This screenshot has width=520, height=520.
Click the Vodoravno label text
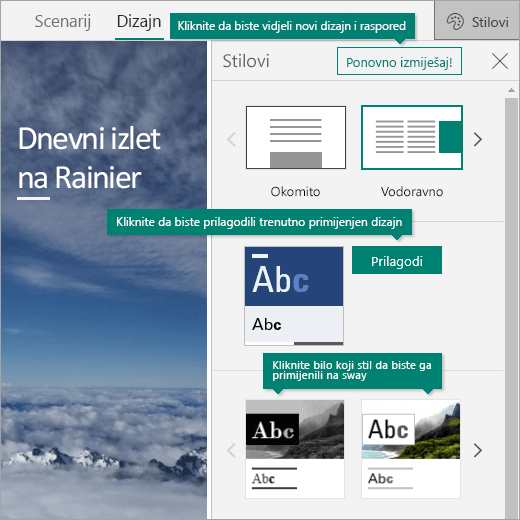point(412,192)
